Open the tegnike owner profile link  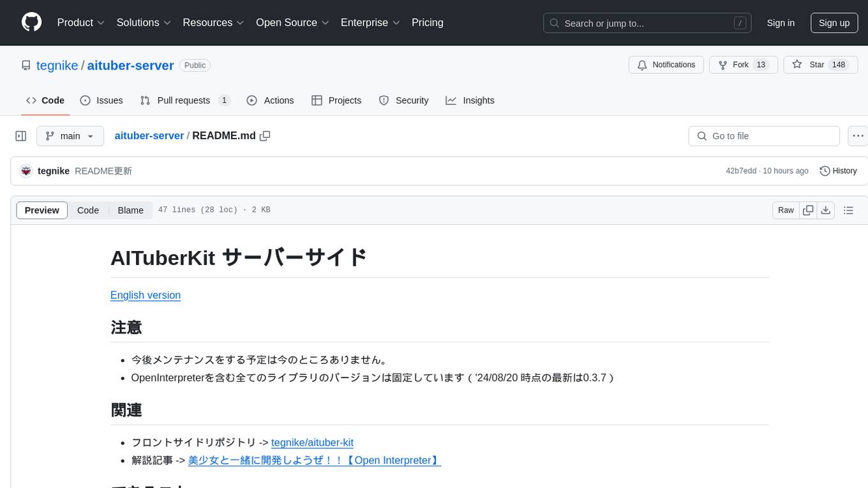pyautogui.click(x=57, y=65)
